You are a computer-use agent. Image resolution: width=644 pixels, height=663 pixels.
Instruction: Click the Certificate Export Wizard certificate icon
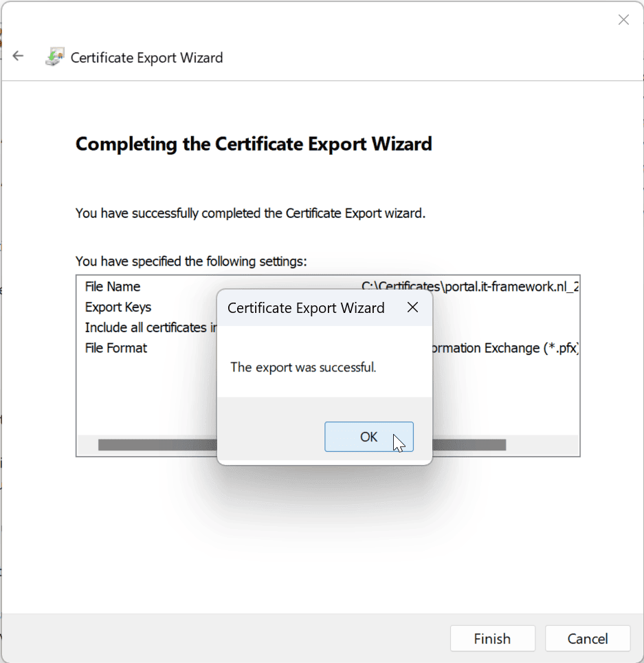pos(53,56)
